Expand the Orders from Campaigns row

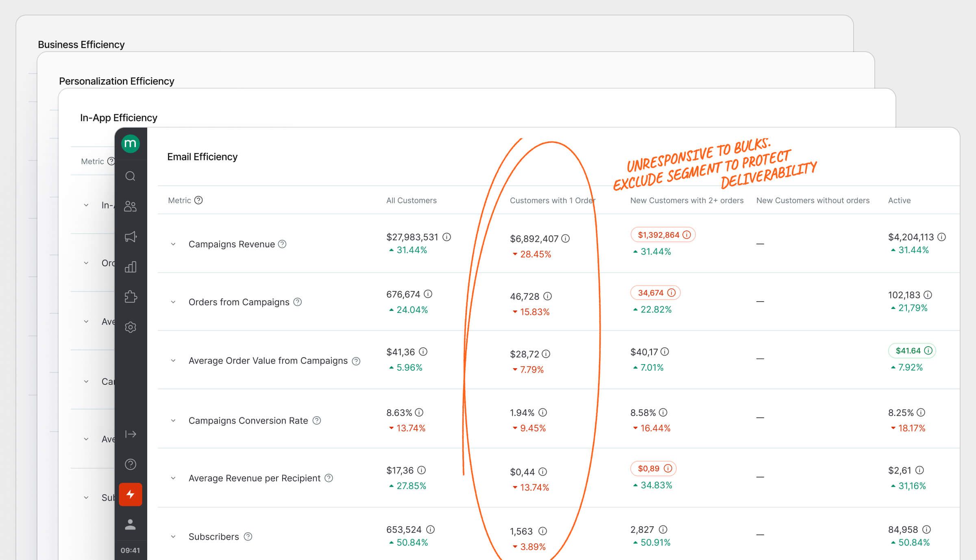(x=173, y=302)
